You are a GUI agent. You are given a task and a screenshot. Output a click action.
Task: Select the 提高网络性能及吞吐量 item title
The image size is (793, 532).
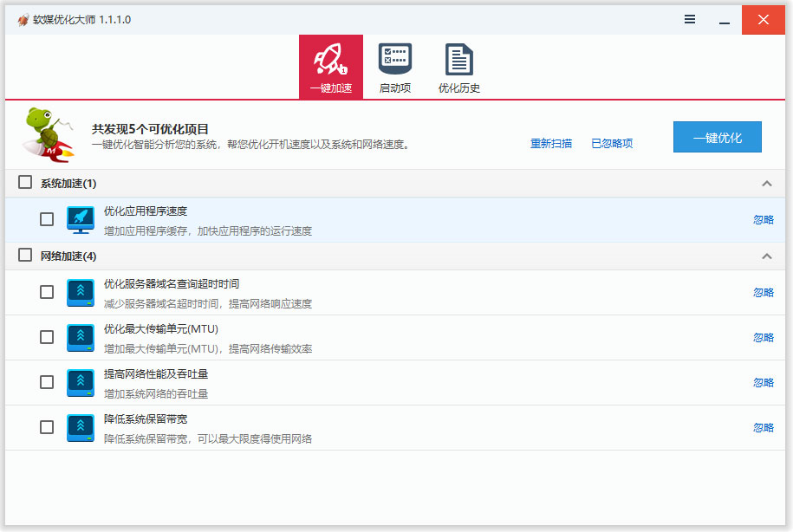pos(156,374)
